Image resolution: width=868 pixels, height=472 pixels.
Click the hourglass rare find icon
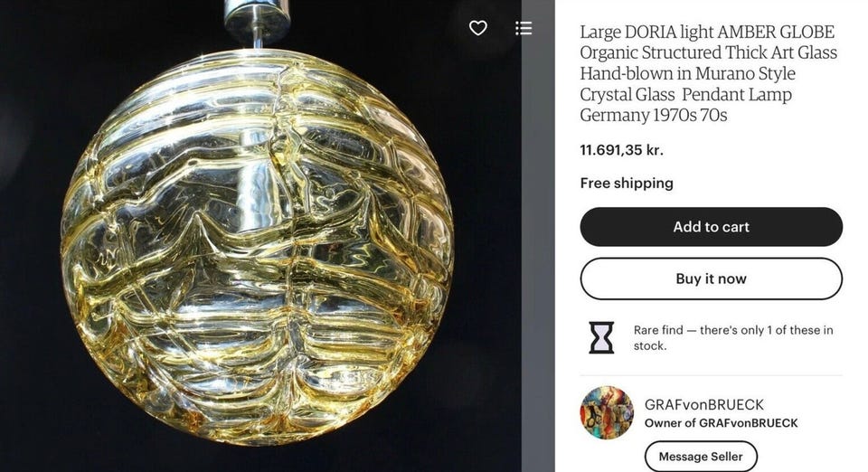tap(601, 337)
